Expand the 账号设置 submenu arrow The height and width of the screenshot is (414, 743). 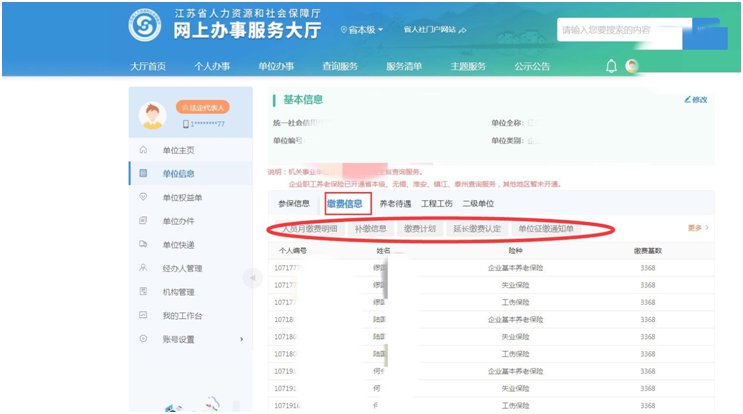click(241, 340)
